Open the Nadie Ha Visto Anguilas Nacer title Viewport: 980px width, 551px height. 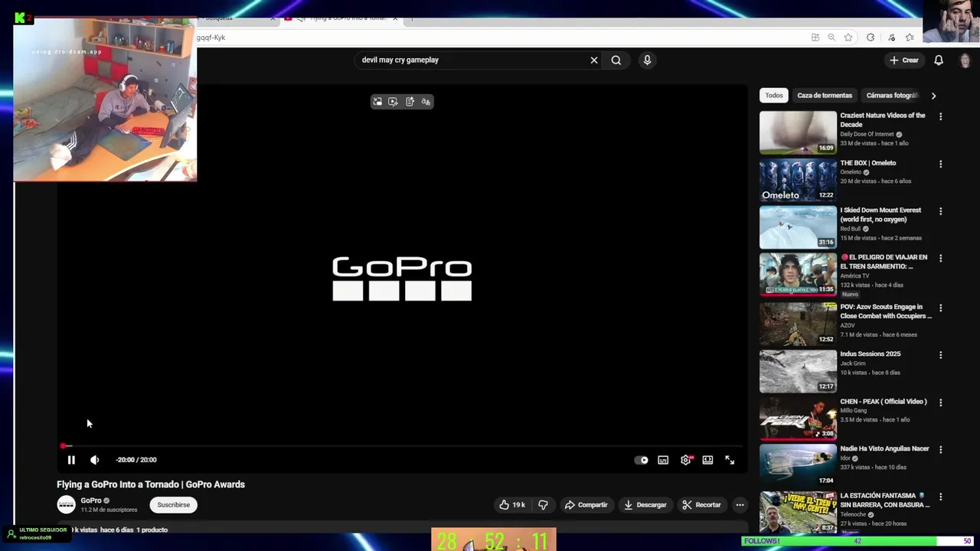coord(885,449)
